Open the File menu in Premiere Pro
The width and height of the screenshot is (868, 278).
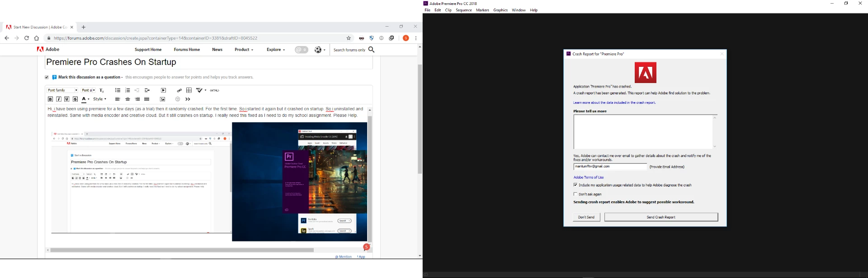coord(427,10)
